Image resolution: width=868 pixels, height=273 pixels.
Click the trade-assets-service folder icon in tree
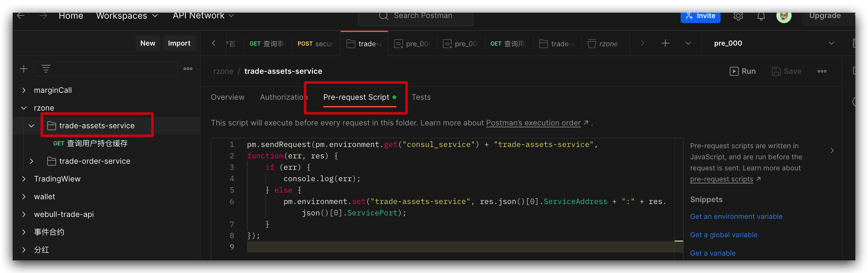(52, 125)
